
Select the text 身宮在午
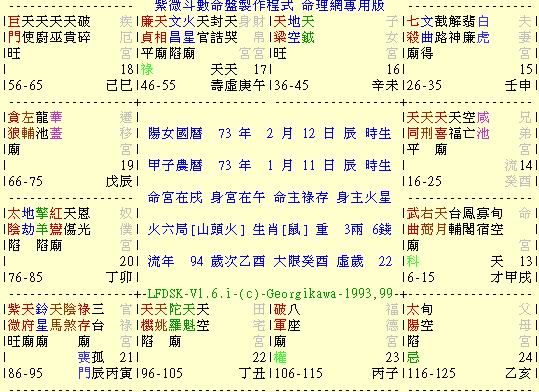point(238,197)
